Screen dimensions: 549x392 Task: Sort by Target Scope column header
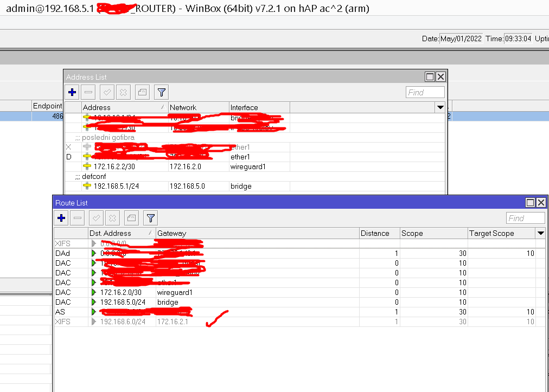(x=502, y=233)
